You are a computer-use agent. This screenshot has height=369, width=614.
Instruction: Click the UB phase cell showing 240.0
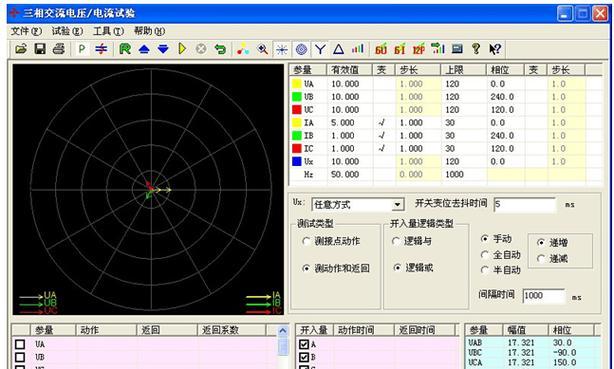coord(505,97)
